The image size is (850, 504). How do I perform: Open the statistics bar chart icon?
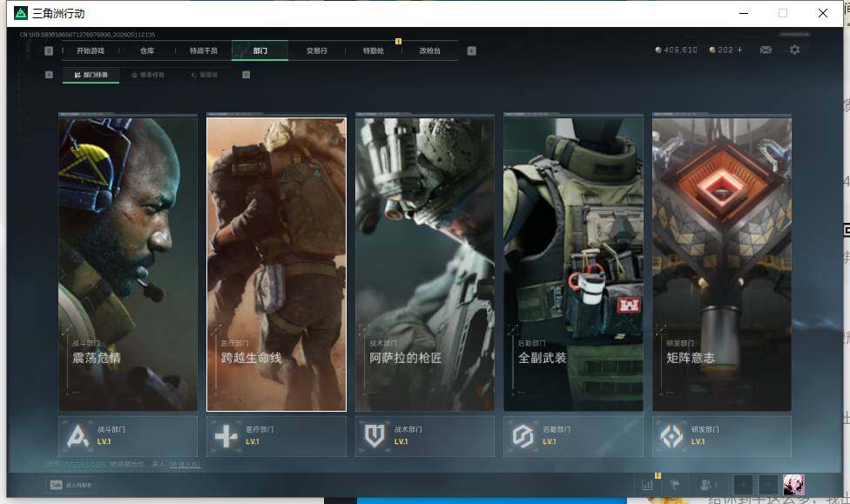pyautogui.click(x=647, y=485)
